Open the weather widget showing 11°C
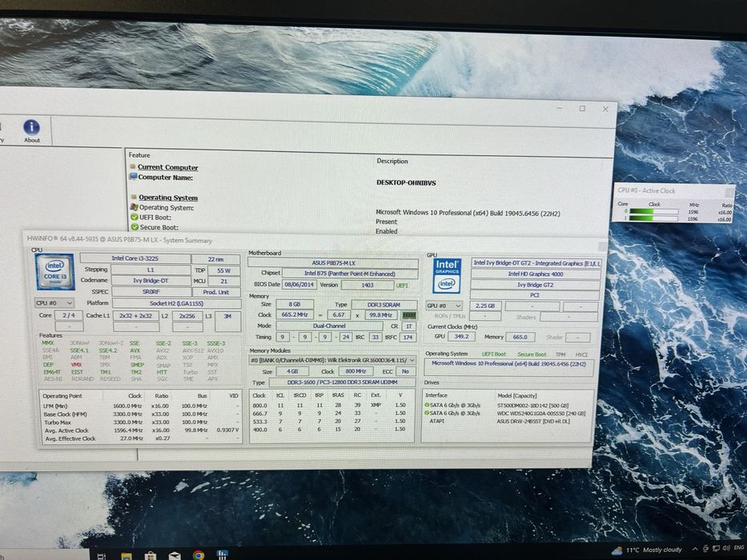 click(647, 550)
